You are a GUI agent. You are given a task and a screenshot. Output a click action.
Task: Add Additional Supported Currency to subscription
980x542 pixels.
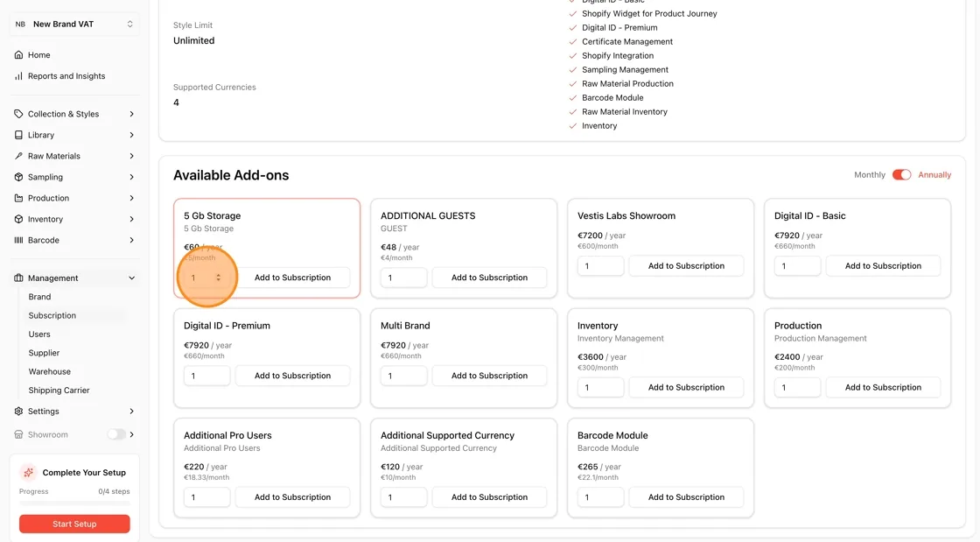pos(489,497)
